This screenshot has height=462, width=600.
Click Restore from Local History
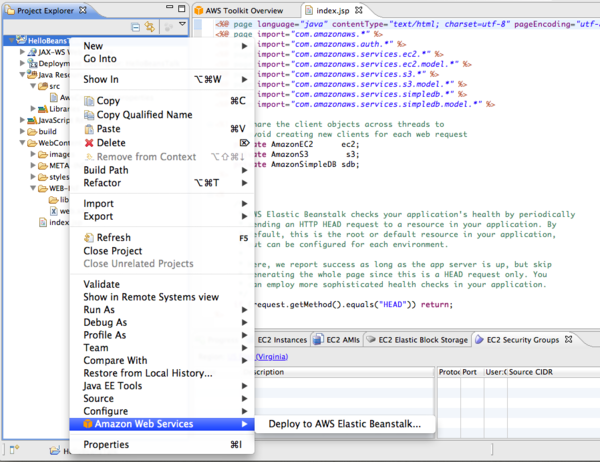(162, 373)
